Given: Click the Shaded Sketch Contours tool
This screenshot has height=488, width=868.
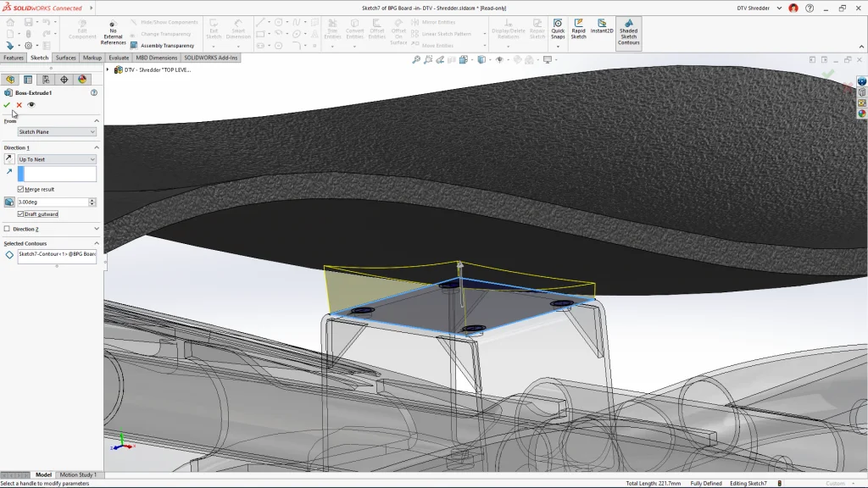Looking at the screenshot, I should pos(628,33).
